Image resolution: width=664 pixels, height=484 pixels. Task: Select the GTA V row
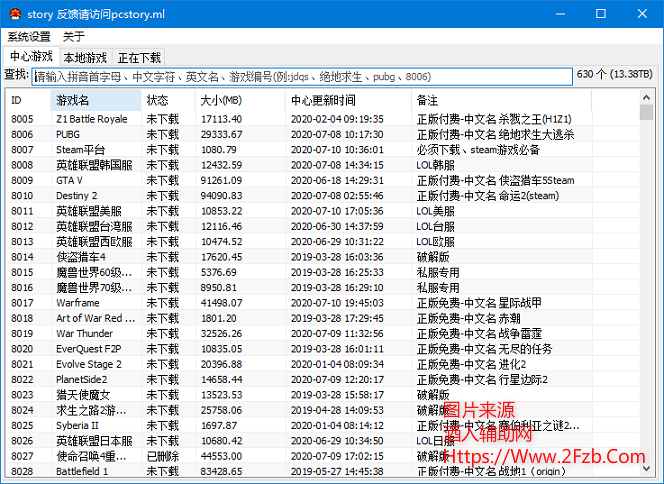click(323, 180)
